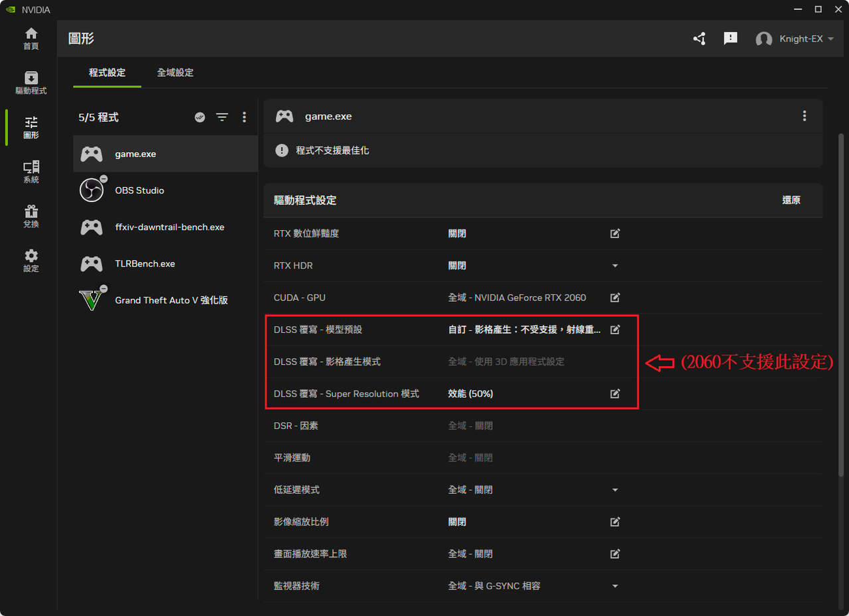Click the 效能 (50%) value
849x616 pixels.
[x=470, y=394]
